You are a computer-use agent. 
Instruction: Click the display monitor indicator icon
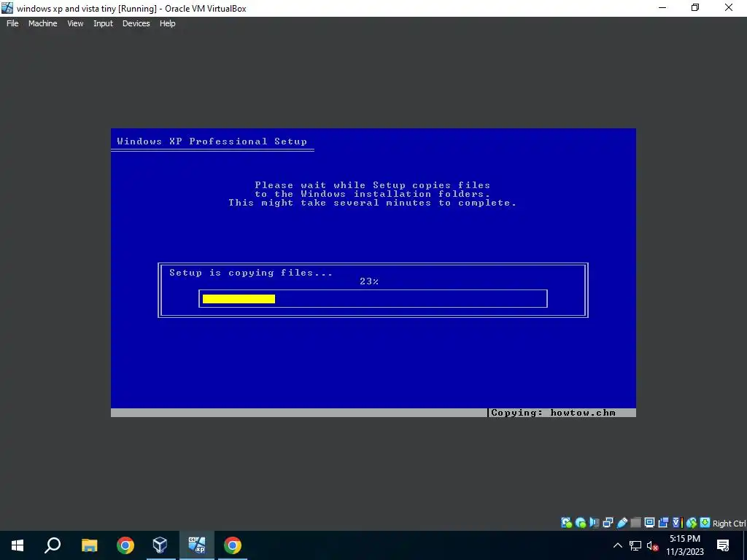click(649, 523)
